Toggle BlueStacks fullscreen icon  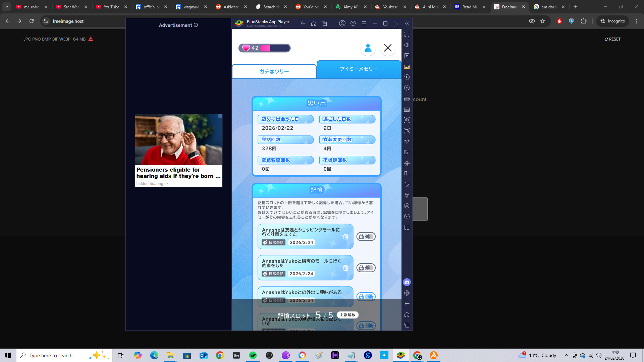point(407,34)
